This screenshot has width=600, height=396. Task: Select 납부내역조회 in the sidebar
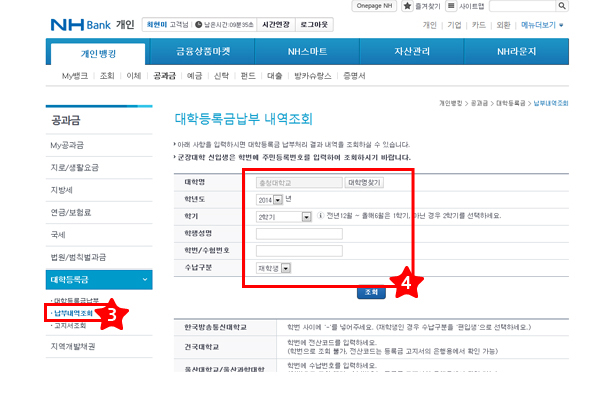pos(73,313)
